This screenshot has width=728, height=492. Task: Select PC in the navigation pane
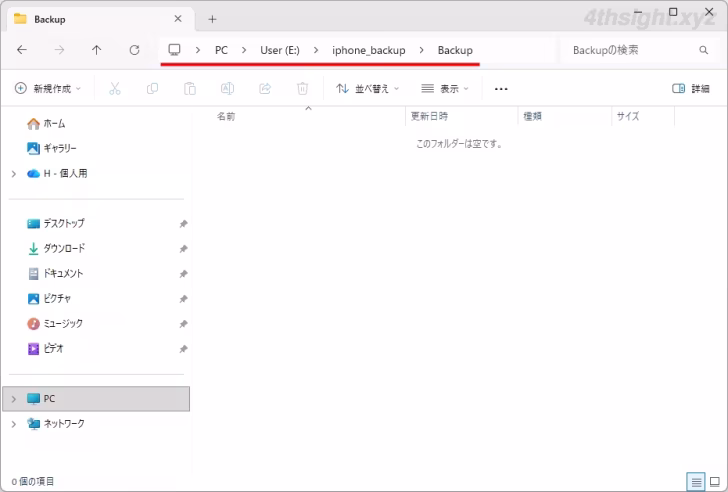pyautogui.click(x=96, y=399)
